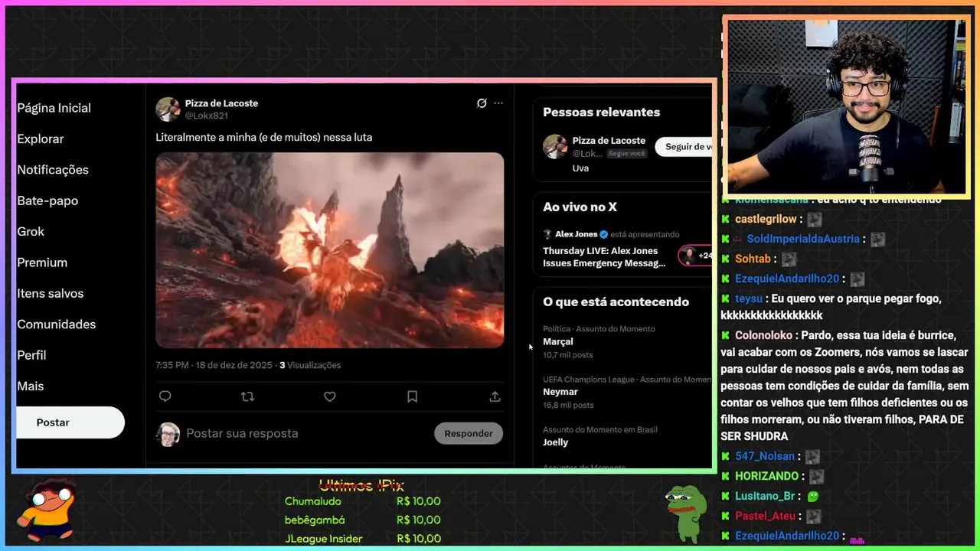980x551 pixels.
Task: Open the reply comment icon under the post
Action: click(165, 396)
